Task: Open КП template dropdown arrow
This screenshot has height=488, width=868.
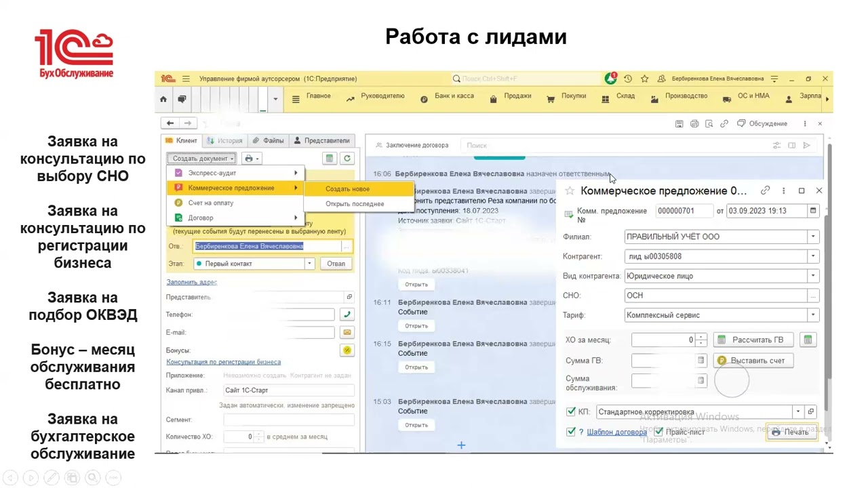Action: coord(798,411)
